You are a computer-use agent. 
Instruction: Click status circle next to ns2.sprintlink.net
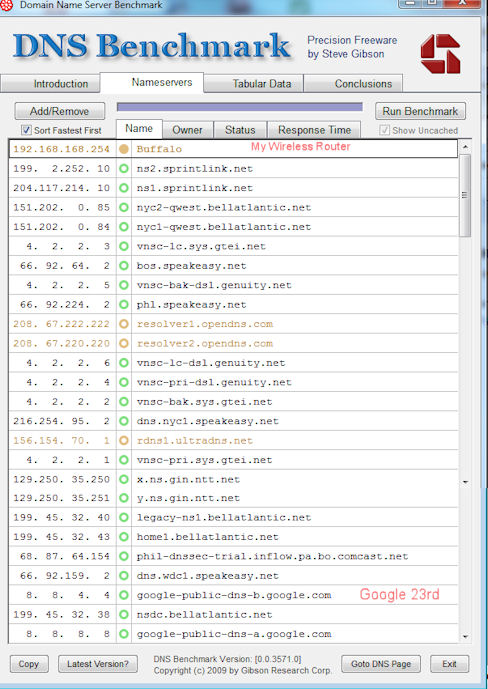pyautogui.click(x=124, y=169)
